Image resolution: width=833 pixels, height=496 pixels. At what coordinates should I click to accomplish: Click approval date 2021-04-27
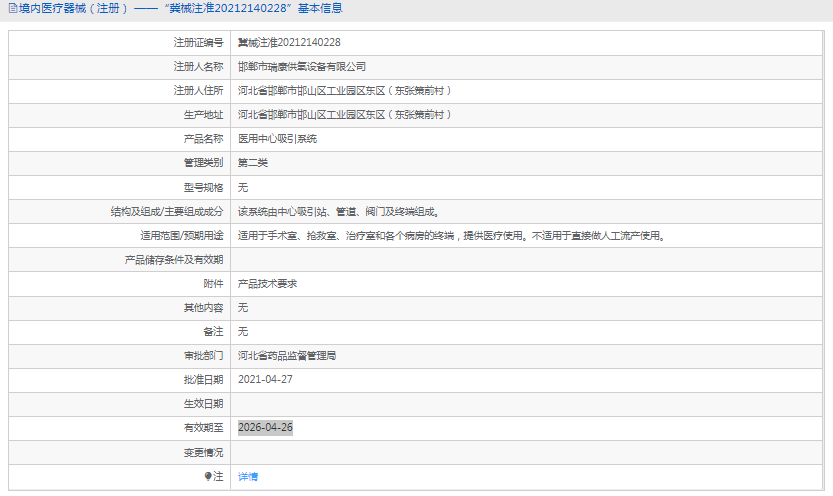(265, 380)
